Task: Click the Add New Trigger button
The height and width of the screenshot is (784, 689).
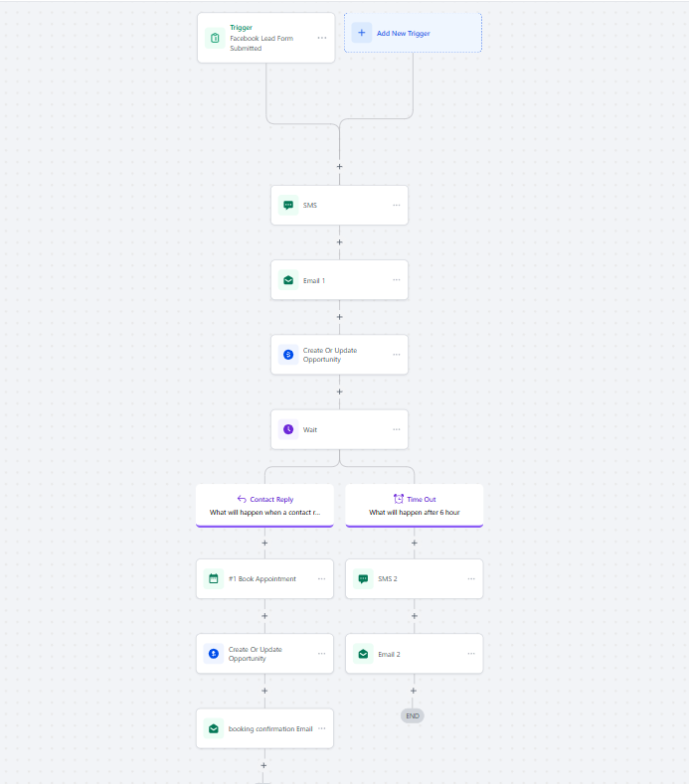Action: coord(413,33)
